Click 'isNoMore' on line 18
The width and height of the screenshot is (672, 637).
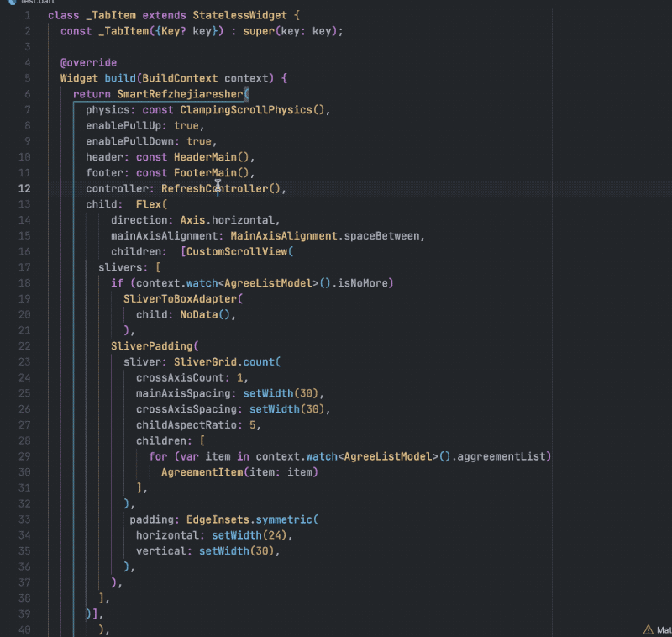363,283
